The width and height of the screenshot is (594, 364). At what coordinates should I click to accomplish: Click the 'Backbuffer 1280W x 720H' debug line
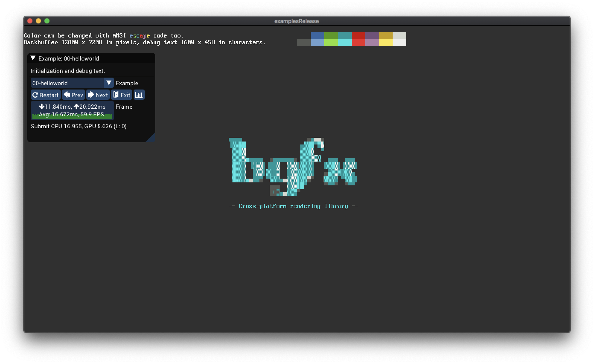pyautogui.click(x=145, y=43)
